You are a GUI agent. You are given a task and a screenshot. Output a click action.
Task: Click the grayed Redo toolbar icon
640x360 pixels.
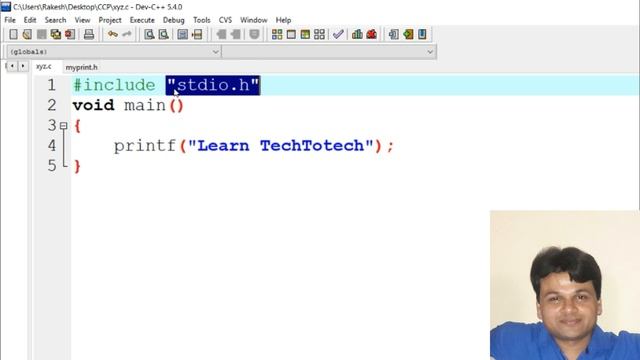pos(127,34)
